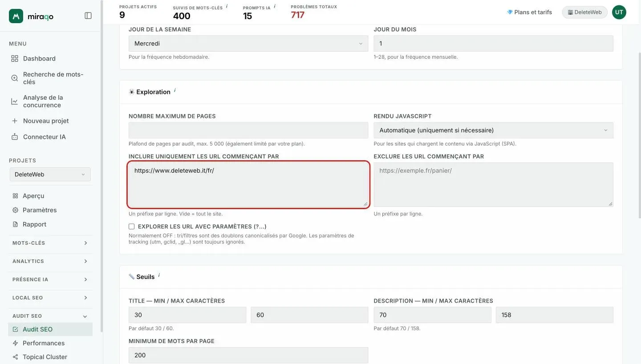The width and height of the screenshot is (641, 364).
Task: Expand the LOCAL SEO section
Action: (50, 298)
